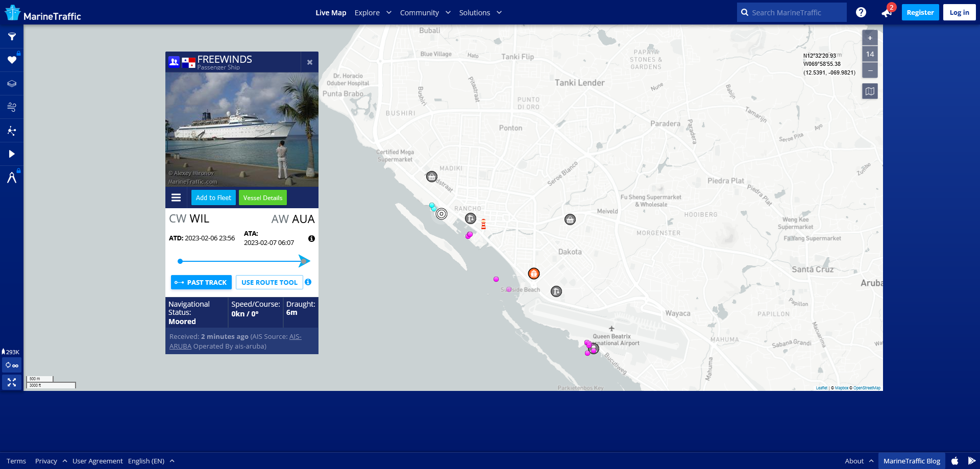Open the weather wind layer icon
The height and width of the screenshot is (469, 980).
click(12, 107)
